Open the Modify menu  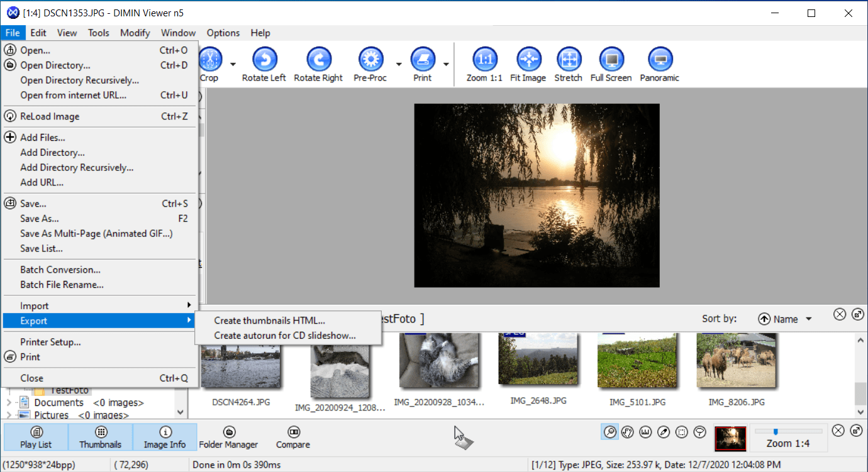click(135, 33)
